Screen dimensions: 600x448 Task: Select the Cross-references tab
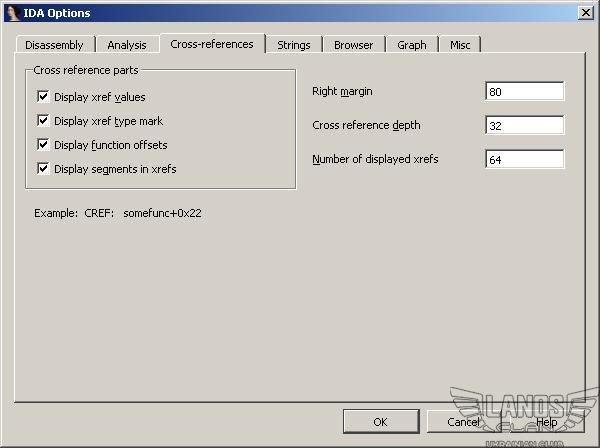click(x=212, y=44)
